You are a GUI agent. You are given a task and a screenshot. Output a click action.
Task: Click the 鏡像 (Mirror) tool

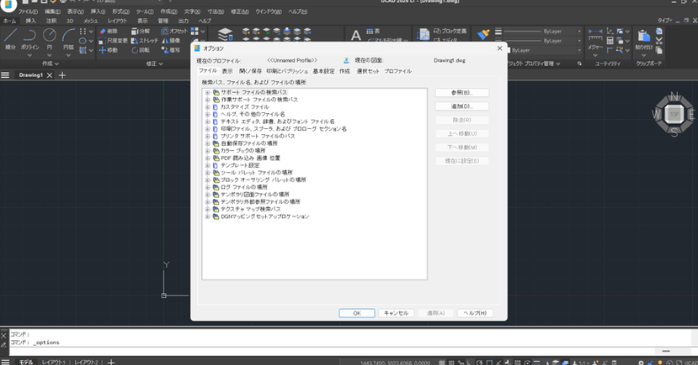tap(171, 41)
